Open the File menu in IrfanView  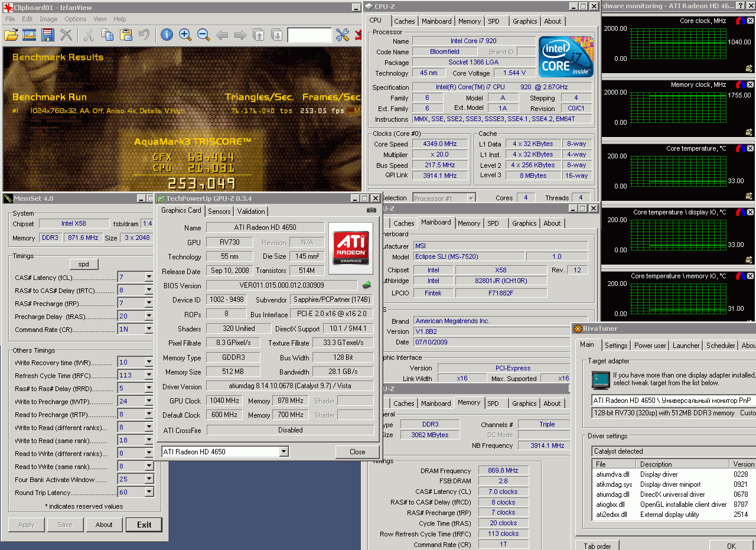pyautogui.click(x=10, y=19)
